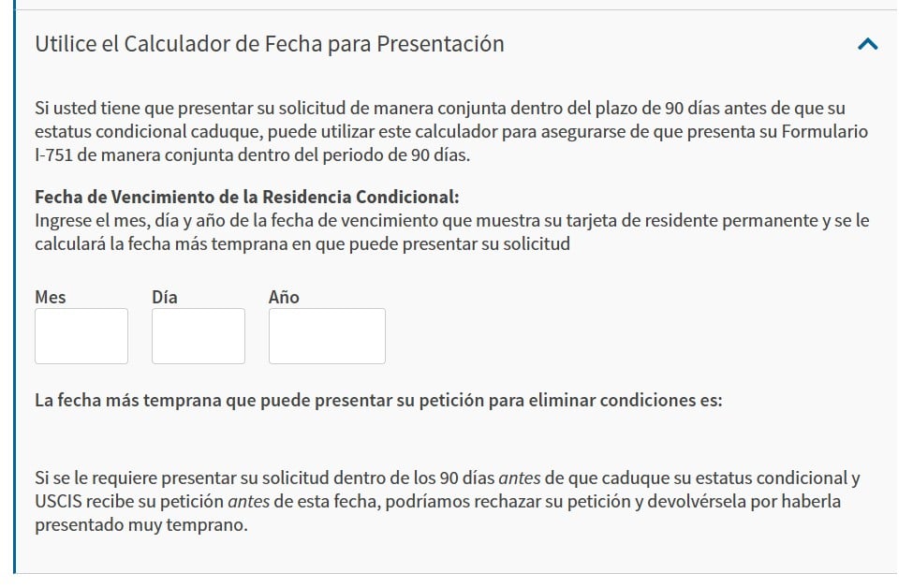Click the Día column label above its box
The width and height of the screenshot is (913, 588).
point(162,297)
